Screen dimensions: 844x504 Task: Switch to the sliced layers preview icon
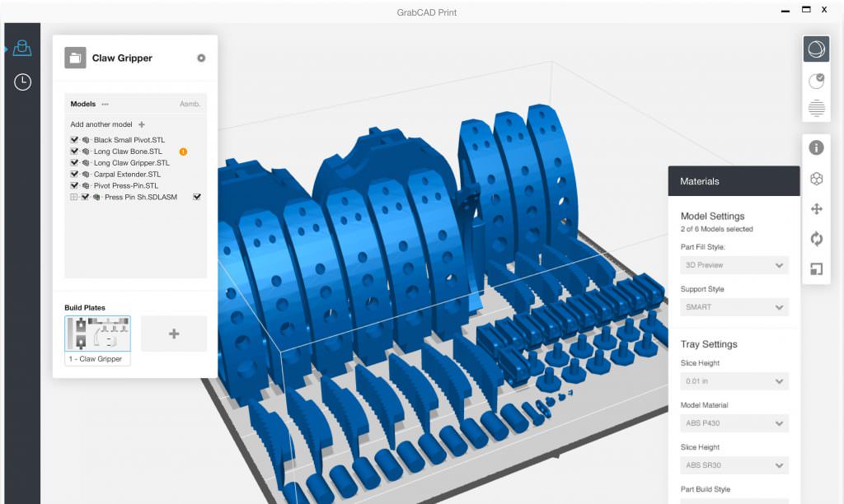point(816,108)
